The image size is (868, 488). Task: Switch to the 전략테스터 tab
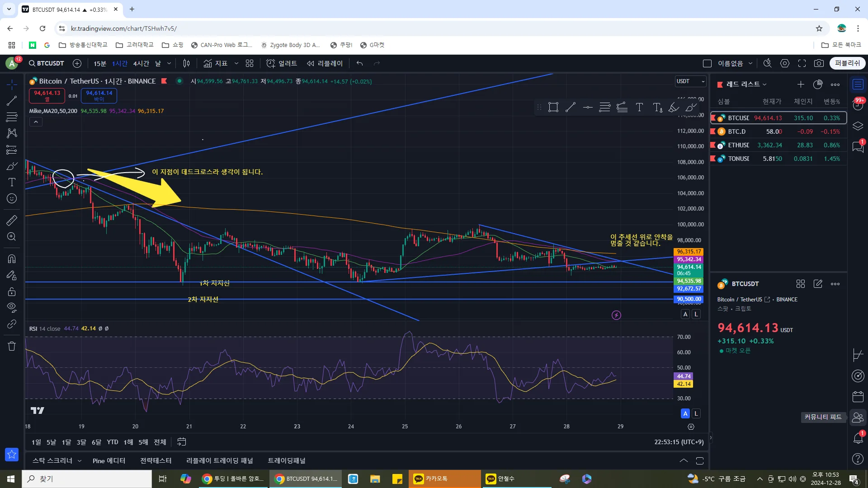click(156, 461)
